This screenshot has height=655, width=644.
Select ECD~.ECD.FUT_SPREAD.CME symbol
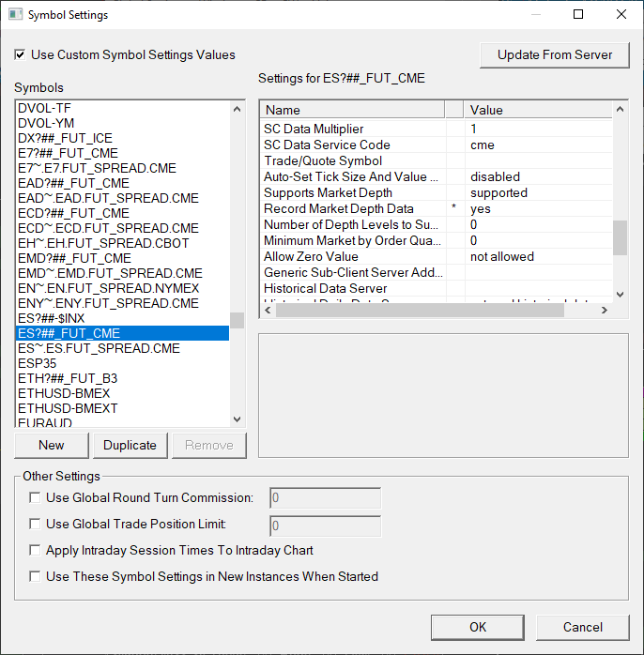click(122, 228)
